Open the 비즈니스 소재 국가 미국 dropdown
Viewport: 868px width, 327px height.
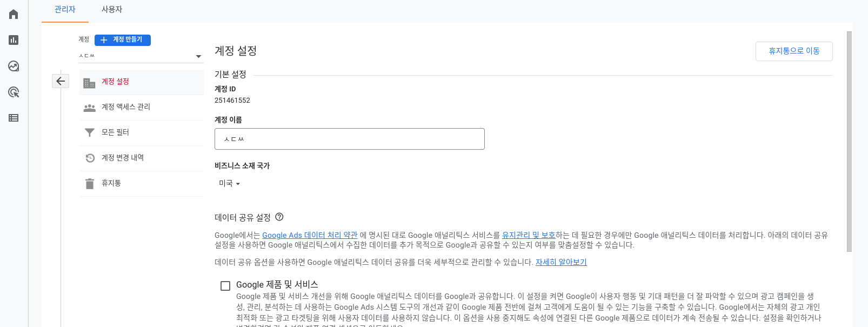pos(229,184)
